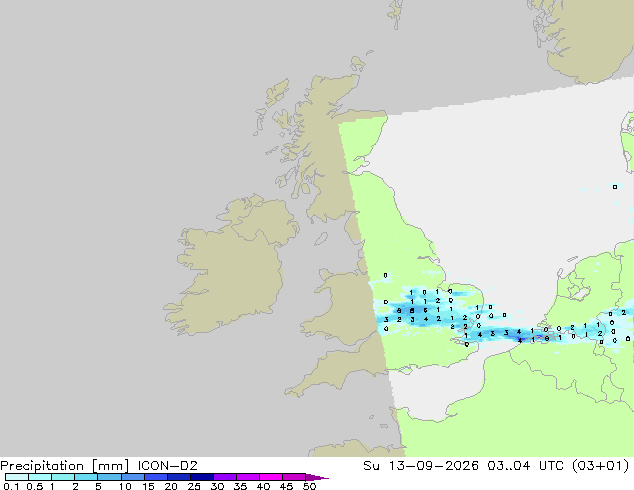Select the 30–35 mm purple legend swatch
Image resolution: width=634 pixels, height=490 pixels.
[225, 477]
